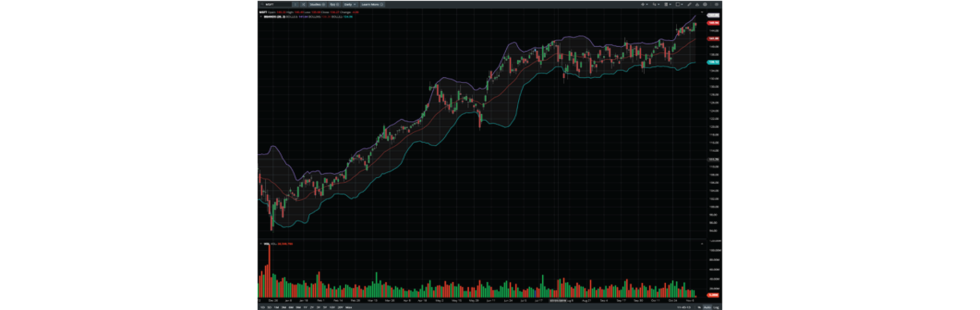Open the chart type candlestick icon
This screenshot has width=980, height=310.
[655, 4]
